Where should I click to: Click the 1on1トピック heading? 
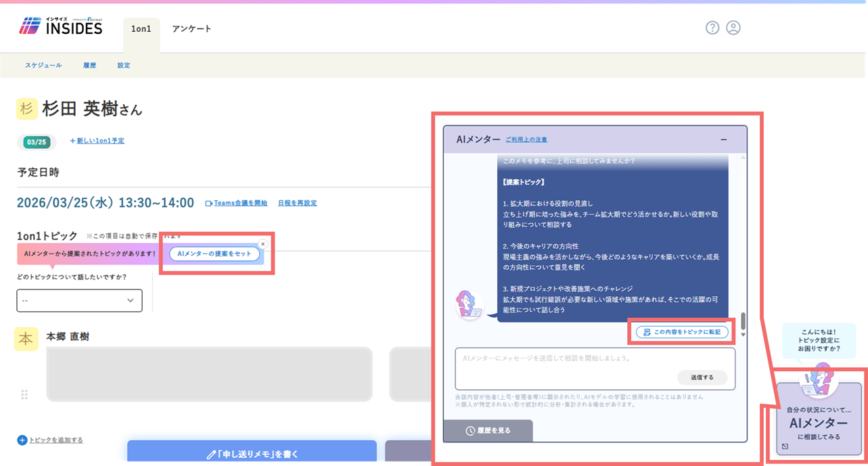pos(47,236)
